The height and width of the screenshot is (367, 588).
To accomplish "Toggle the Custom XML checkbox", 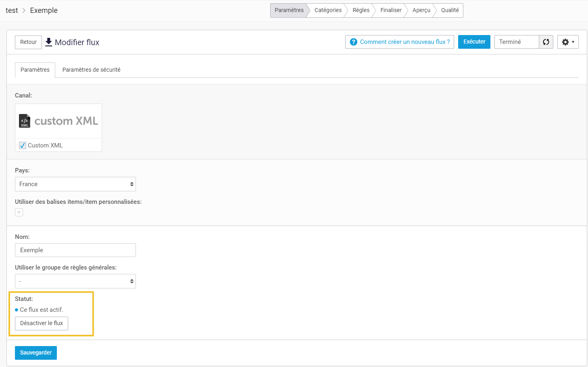I will point(23,145).
